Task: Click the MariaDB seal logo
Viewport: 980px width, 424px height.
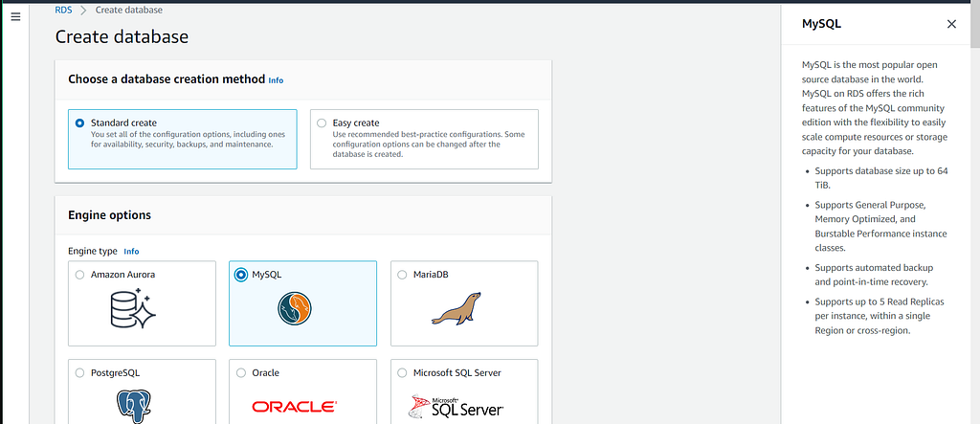Action: [457, 308]
